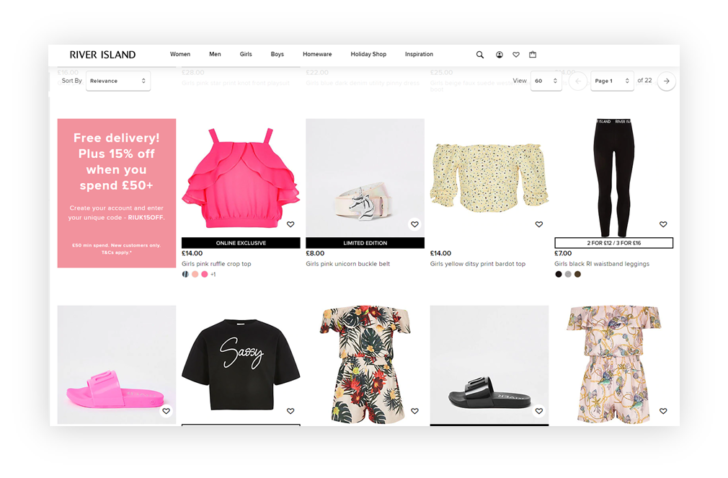Open Girls pink ruffle crop top link

[x=216, y=264]
